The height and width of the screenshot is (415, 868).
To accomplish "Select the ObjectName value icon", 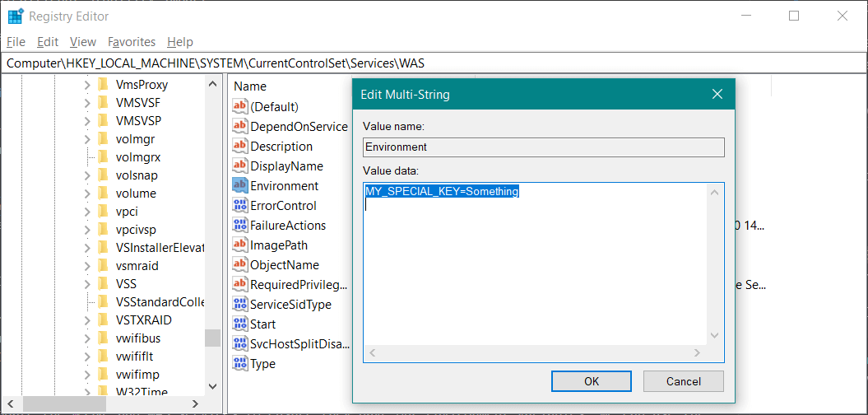I will point(239,265).
